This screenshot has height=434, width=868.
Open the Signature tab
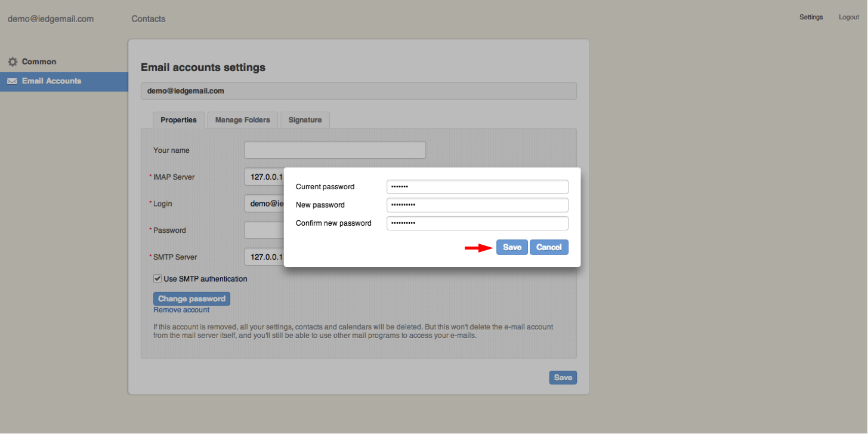point(305,120)
